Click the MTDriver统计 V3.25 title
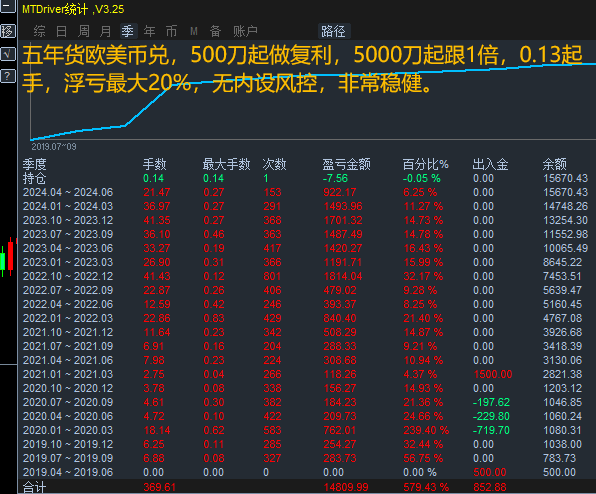Screen dimensions: 596x494 (x=73, y=9)
